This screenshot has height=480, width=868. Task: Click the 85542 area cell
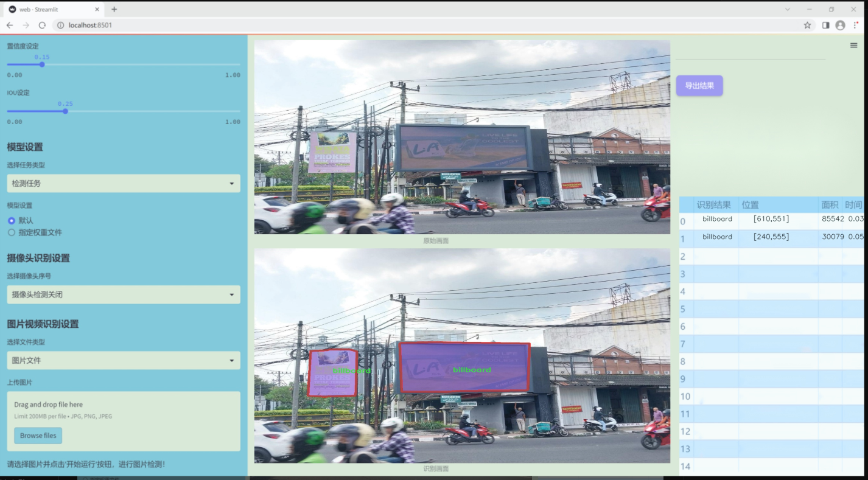coord(833,219)
